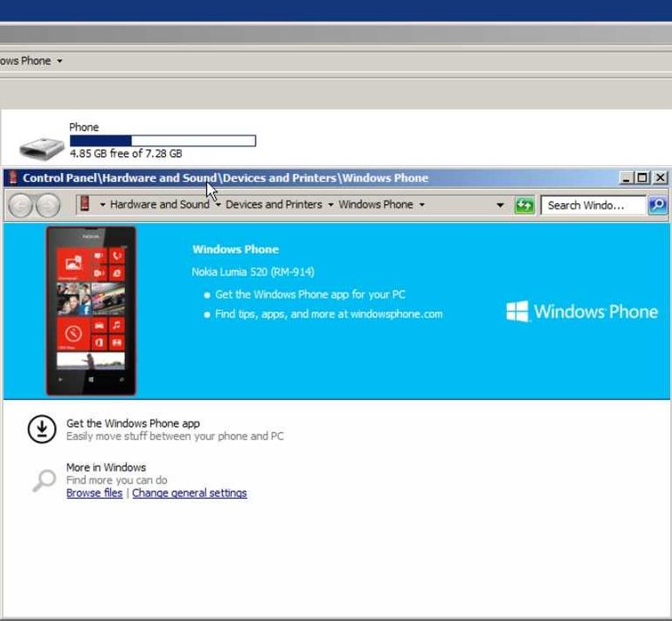
Task: Click the Back navigation arrow button
Action: pos(20,206)
